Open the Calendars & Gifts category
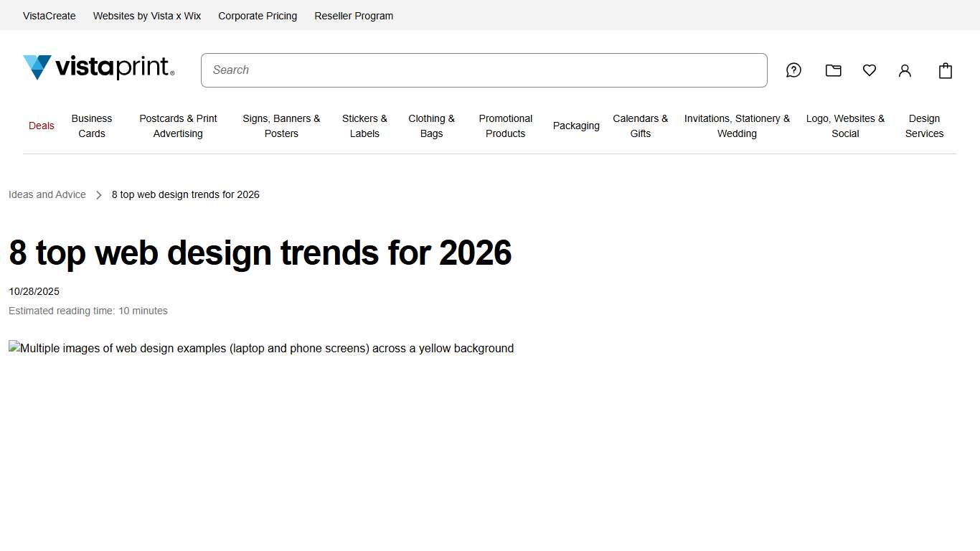Image resolution: width=980 pixels, height=551 pixels. pos(641,126)
